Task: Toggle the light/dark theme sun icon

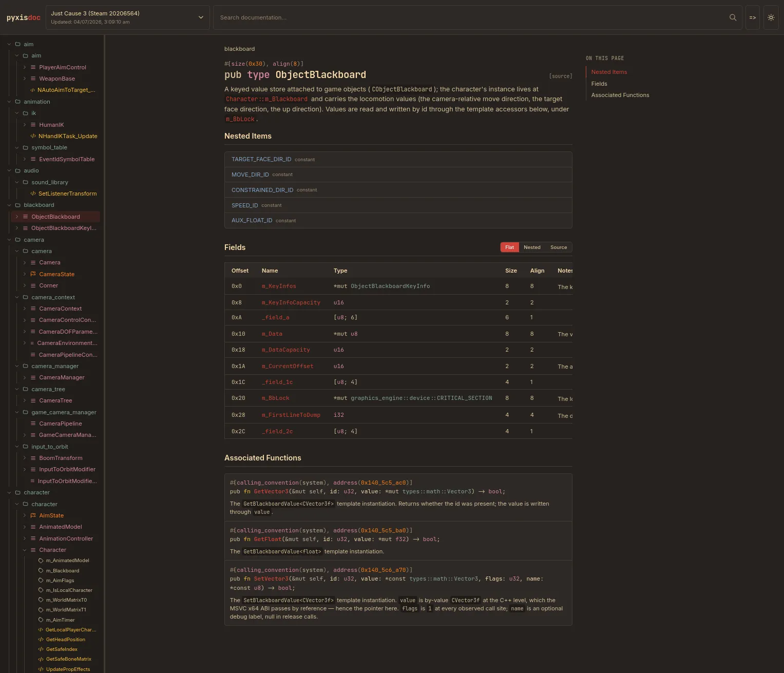Action: (771, 17)
